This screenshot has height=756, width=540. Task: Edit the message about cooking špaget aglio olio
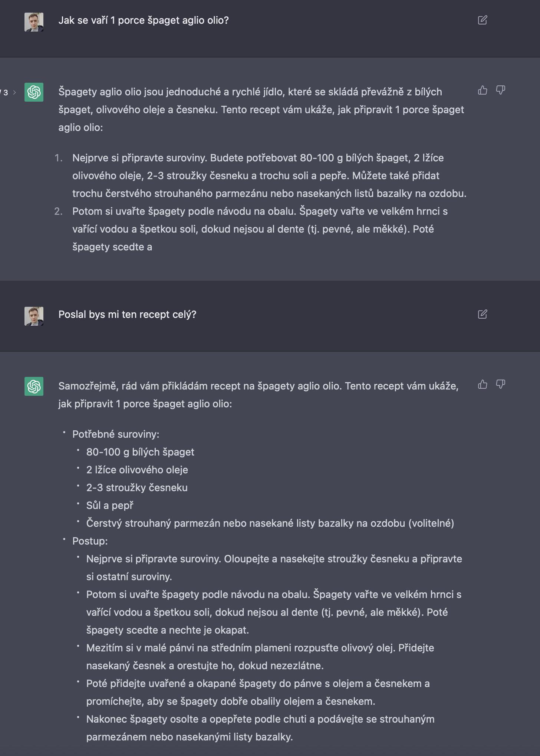click(x=483, y=20)
